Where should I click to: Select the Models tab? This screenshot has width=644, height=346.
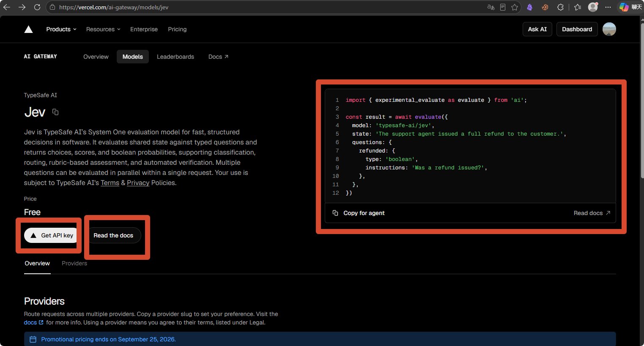tap(133, 57)
